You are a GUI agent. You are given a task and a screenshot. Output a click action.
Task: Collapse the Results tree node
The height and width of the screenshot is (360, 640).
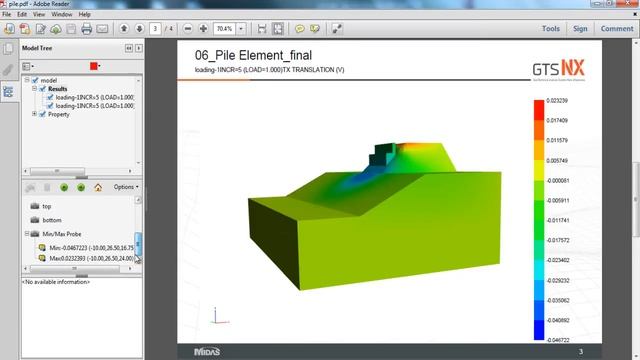pos(34,88)
